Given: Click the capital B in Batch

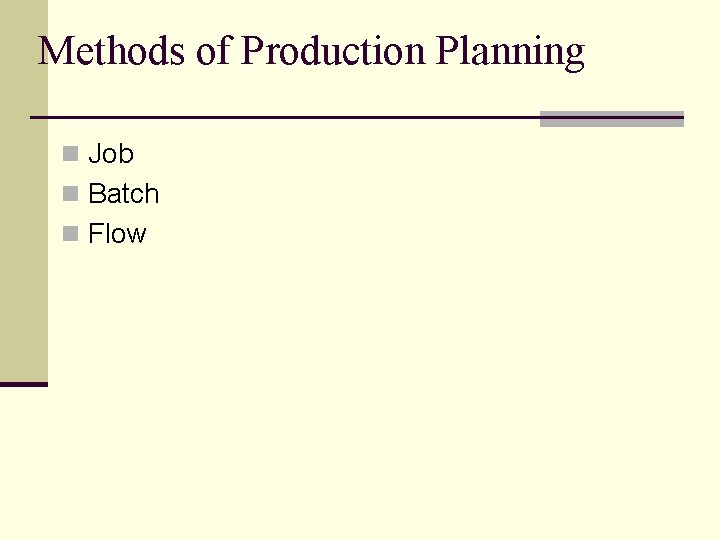Looking at the screenshot, I should click(x=97, y=194).
